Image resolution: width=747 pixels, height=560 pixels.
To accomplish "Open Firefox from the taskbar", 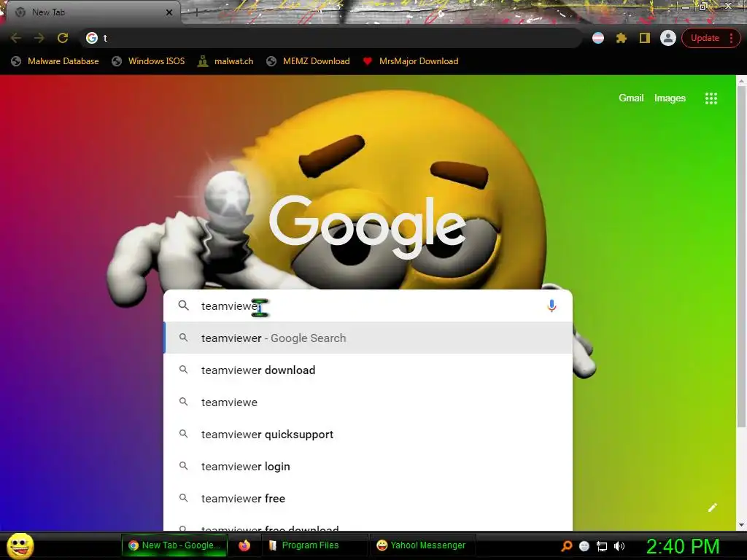I will [244, 545].
